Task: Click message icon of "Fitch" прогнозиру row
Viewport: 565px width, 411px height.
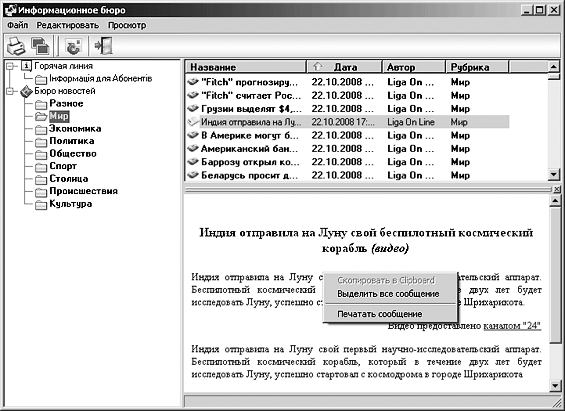Action: coord(193,82)
